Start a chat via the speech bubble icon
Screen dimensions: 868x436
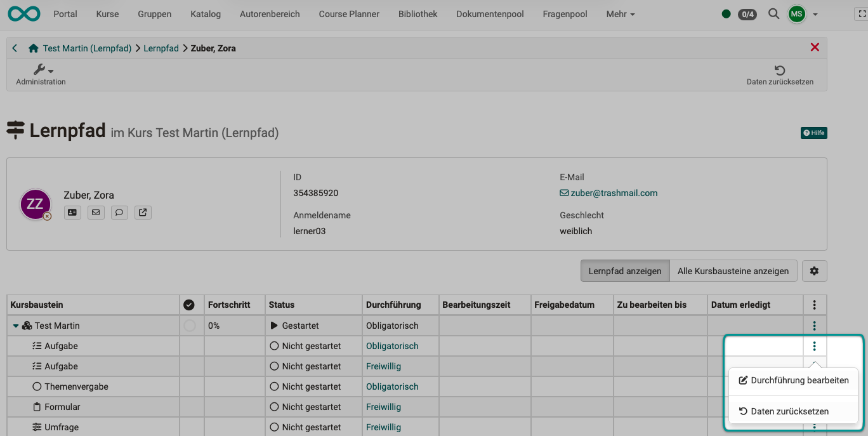pyautogui.click(x=119, y=212)
